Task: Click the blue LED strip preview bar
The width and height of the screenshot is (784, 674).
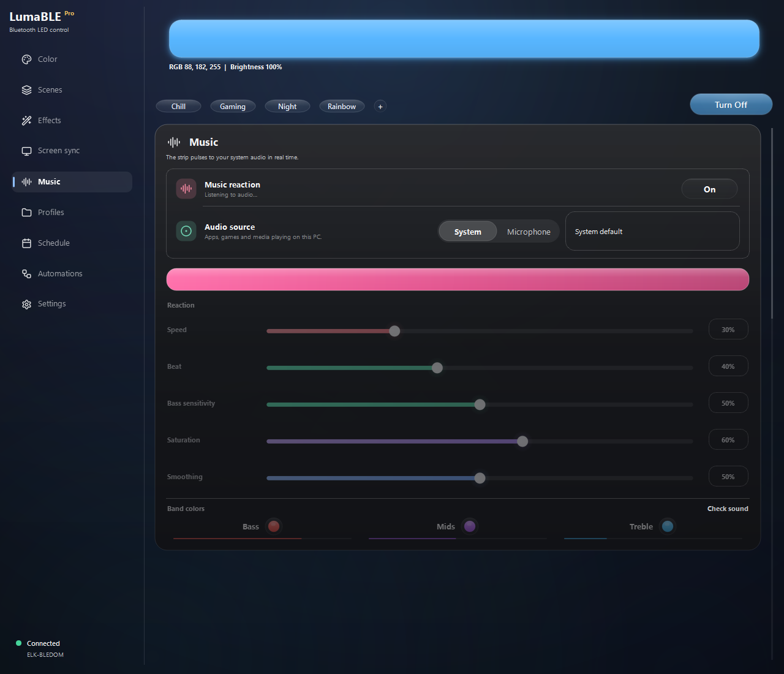Action: [464, 39]
